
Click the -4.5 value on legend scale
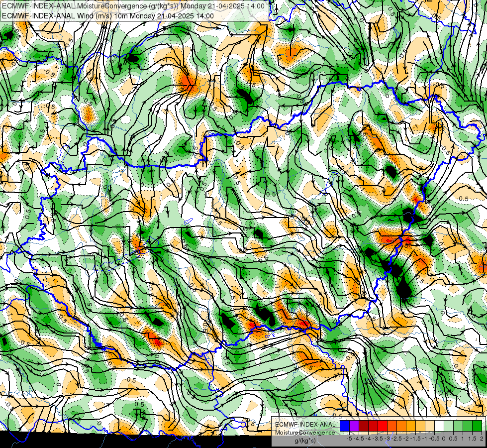click(x=359, y=439)
